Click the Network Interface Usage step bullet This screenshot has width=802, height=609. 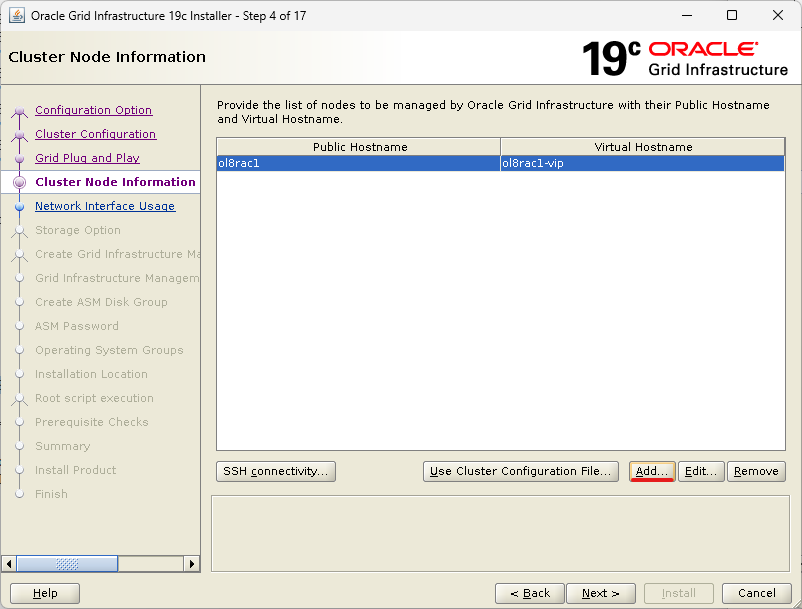(x=19, y=207)
